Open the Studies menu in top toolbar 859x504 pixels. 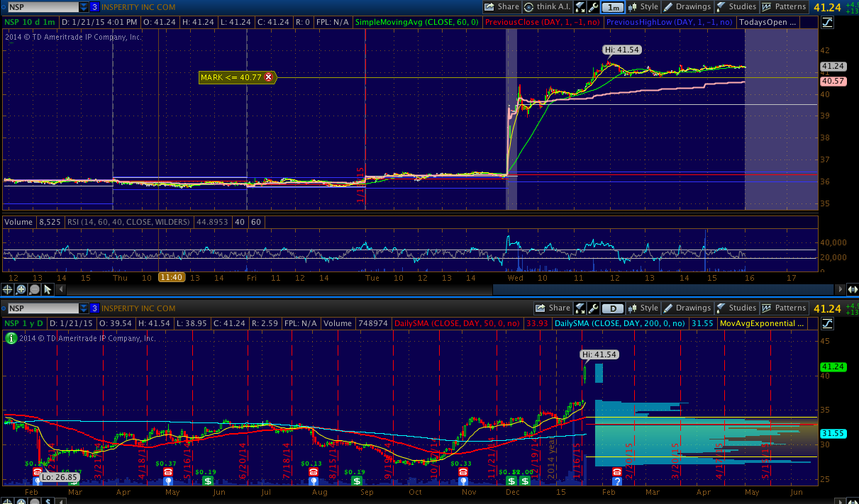coord(736,7)
